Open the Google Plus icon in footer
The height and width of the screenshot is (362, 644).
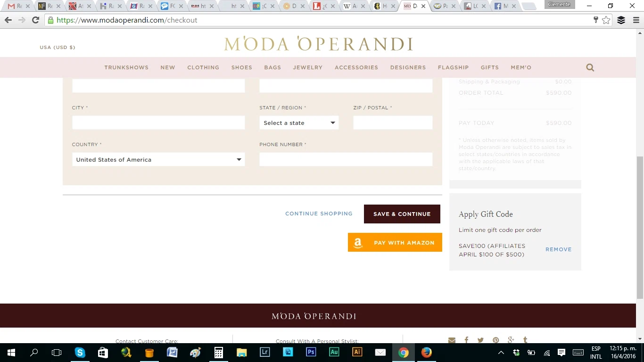[x=511, y=340]
